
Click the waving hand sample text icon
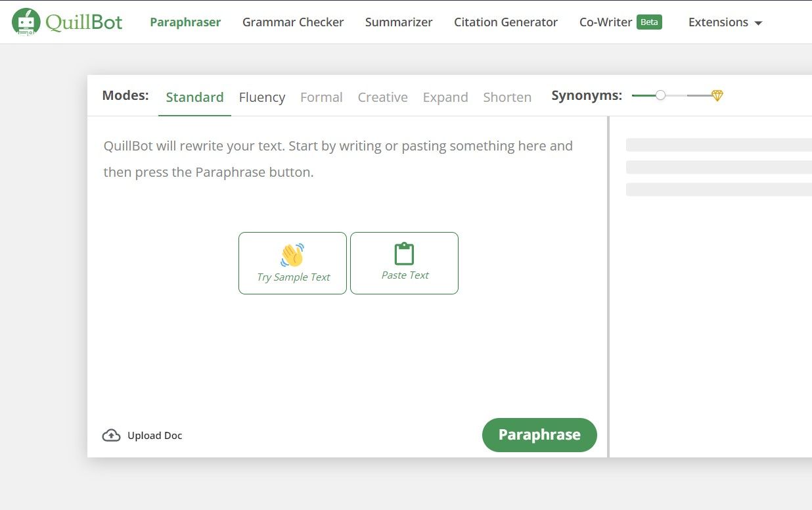(292, 254)
